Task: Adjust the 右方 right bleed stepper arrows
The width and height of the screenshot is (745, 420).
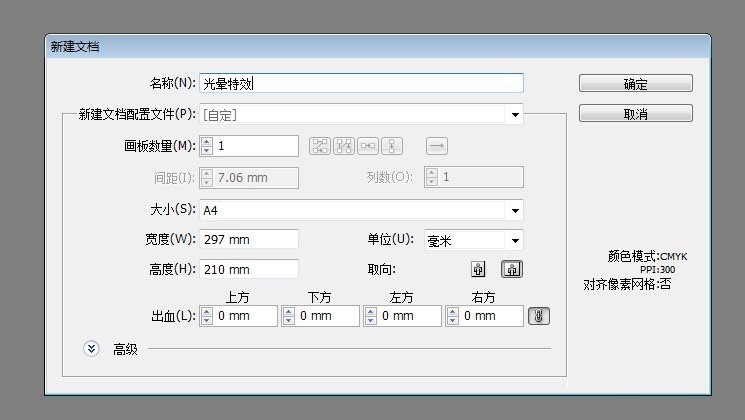Action: coord(453,316)
